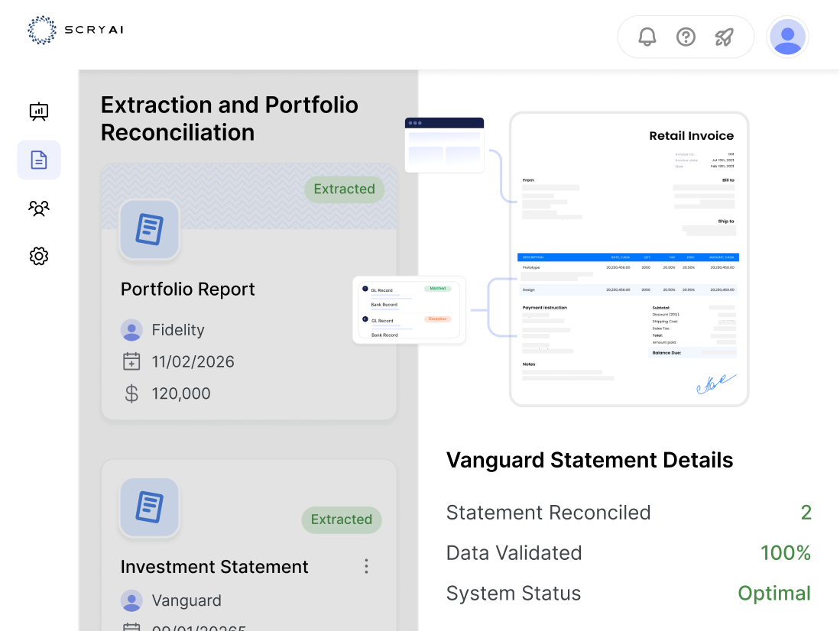This screenshot has height=631, width=840.
Task: Click the 100% Data Validated value
Action: point(786,553)
